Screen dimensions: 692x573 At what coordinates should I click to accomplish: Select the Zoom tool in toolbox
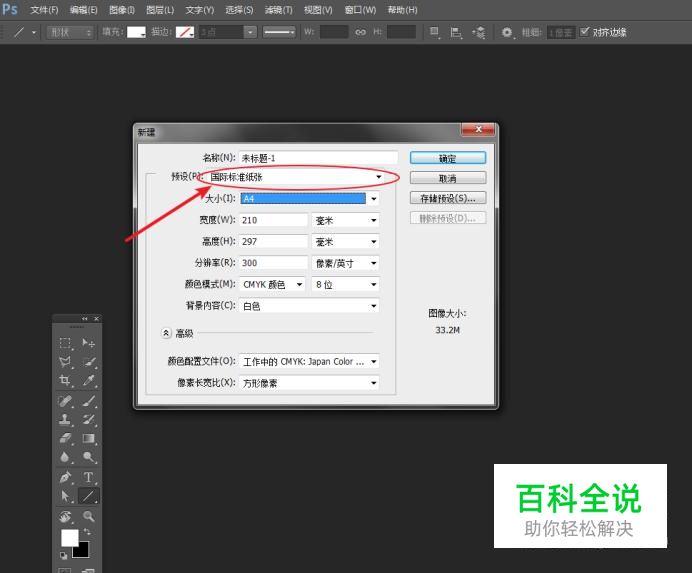pos(89,516)
